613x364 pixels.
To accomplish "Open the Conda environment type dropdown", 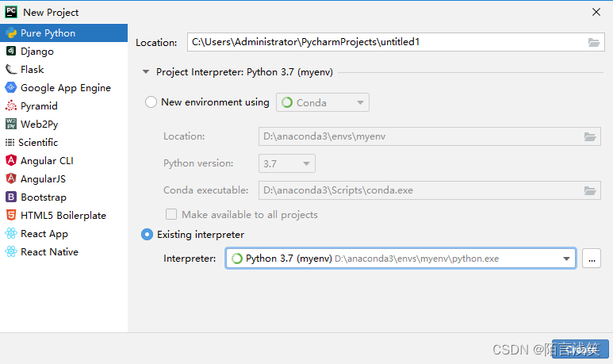I will pos(323,102).
